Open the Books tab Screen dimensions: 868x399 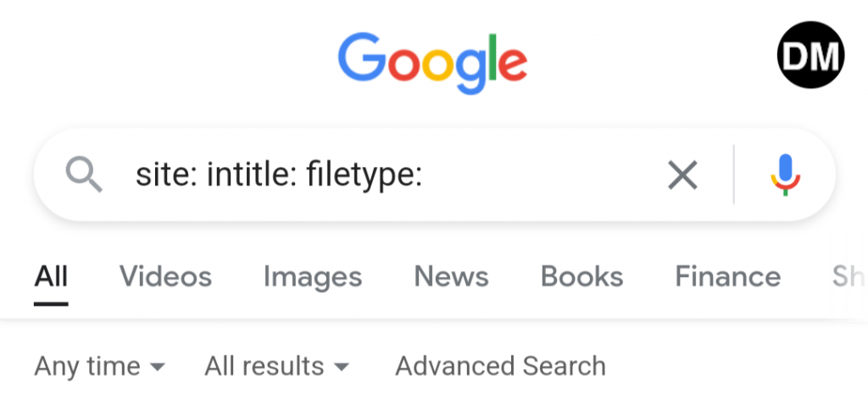pyautogui.click(x=581, y=277)
